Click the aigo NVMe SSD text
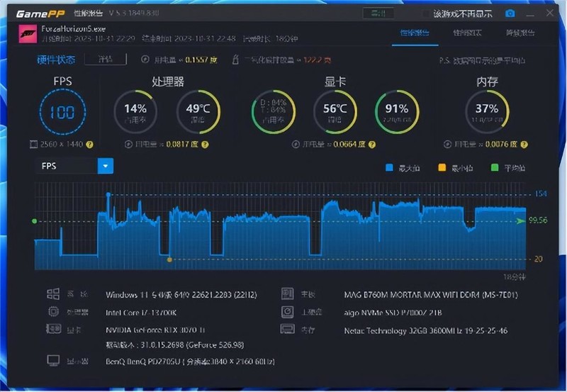567x392 pixels. [393, 313]
